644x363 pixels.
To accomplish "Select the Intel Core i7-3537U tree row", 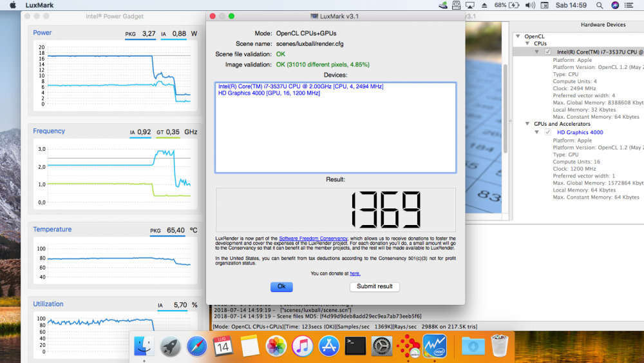I will pos(578,52).
